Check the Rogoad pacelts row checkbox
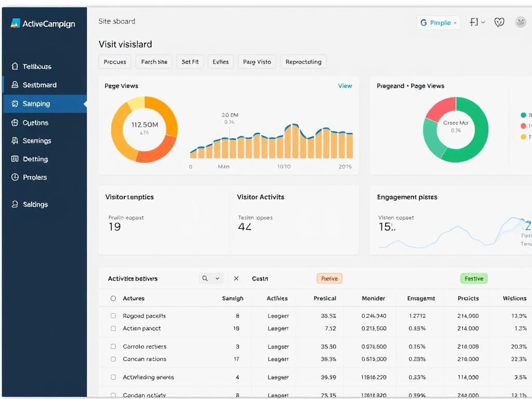The image size is (532, 399). coord(113,315)
